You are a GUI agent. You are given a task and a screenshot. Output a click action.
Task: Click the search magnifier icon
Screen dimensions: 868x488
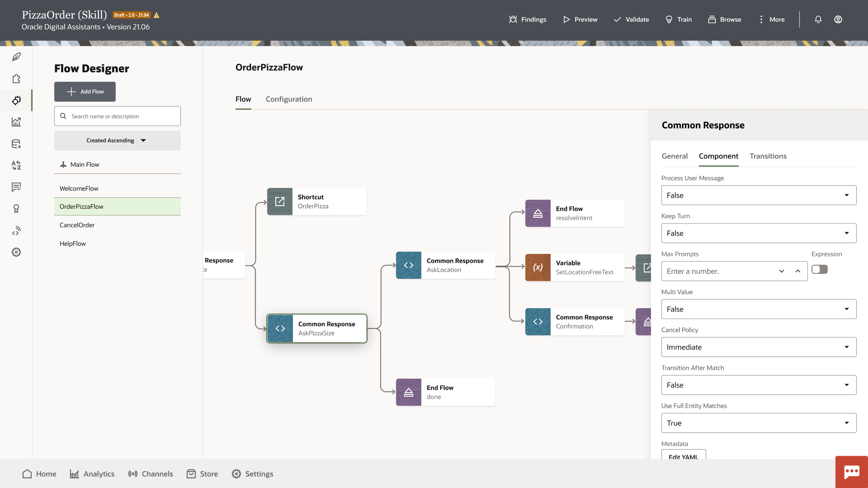point(63,116)
